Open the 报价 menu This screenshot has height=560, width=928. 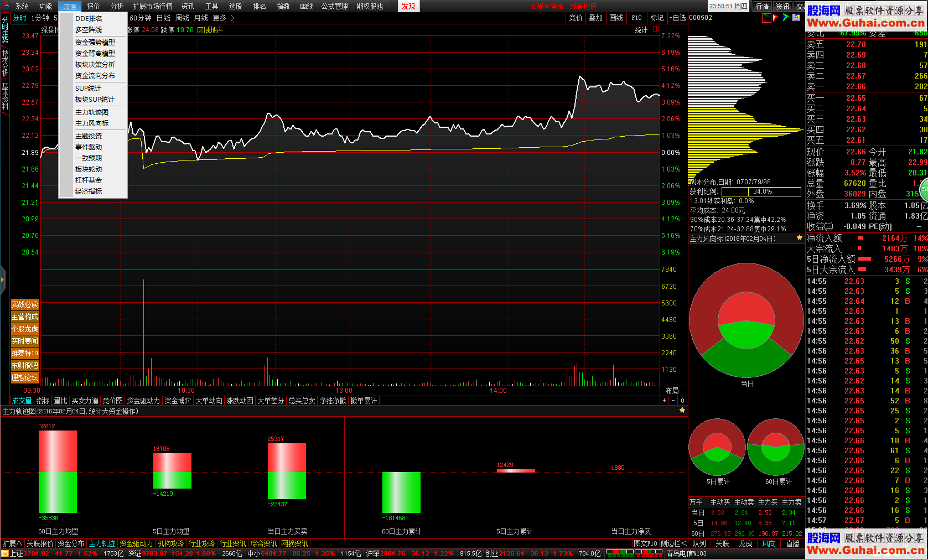[94, 6]
